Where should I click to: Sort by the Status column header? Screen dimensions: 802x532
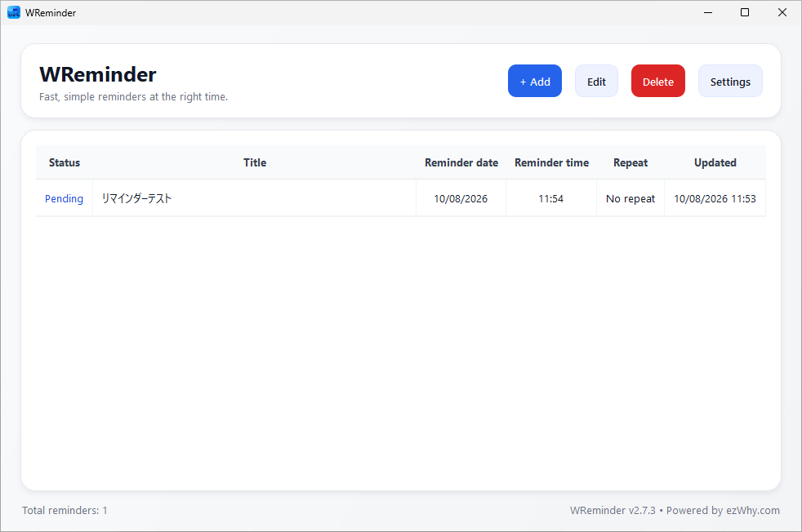click(65, 162)
